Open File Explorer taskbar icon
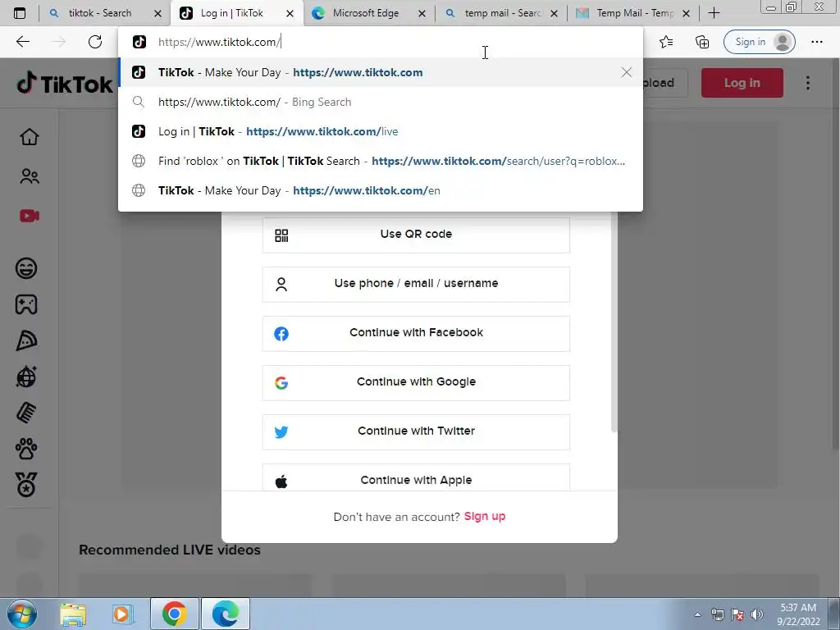840x630 pixels. coord(73,614)
